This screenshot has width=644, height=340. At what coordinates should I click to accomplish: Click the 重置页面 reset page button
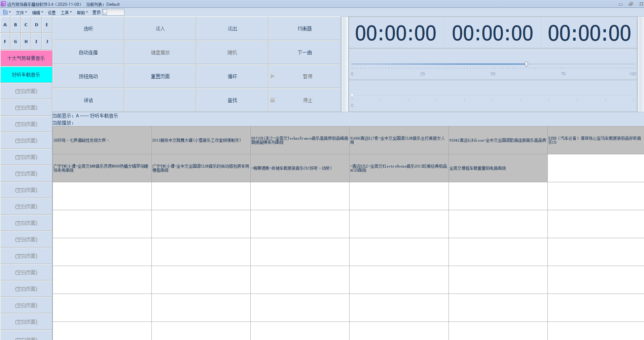[160, 76]
